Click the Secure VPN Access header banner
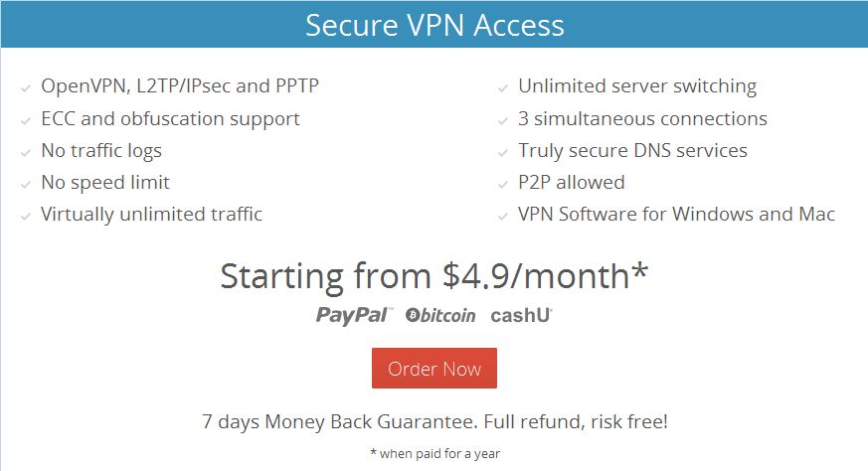 [x=434, y=25]
